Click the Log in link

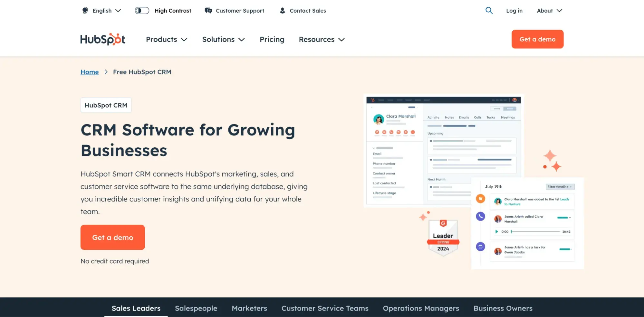tap(514, 11)
